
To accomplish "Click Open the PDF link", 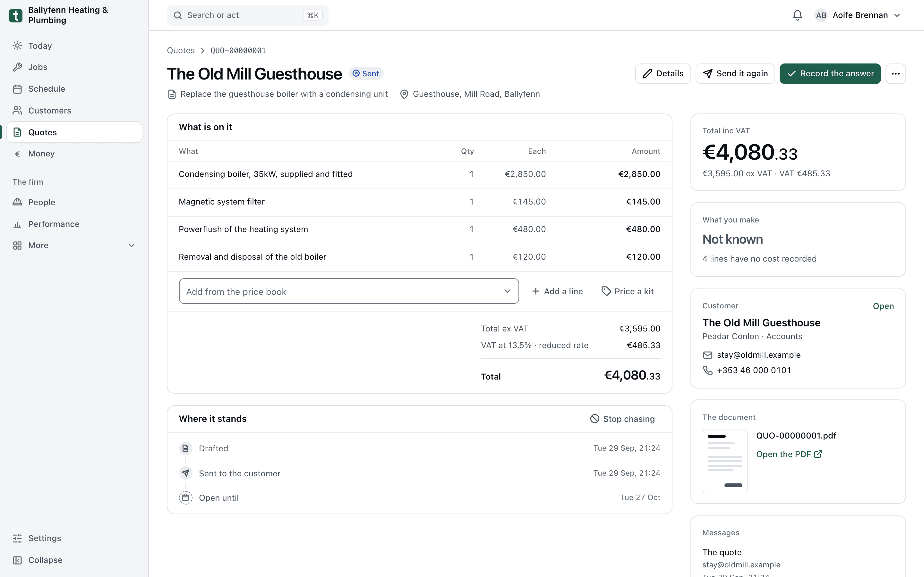I will (x=789, y=454).
